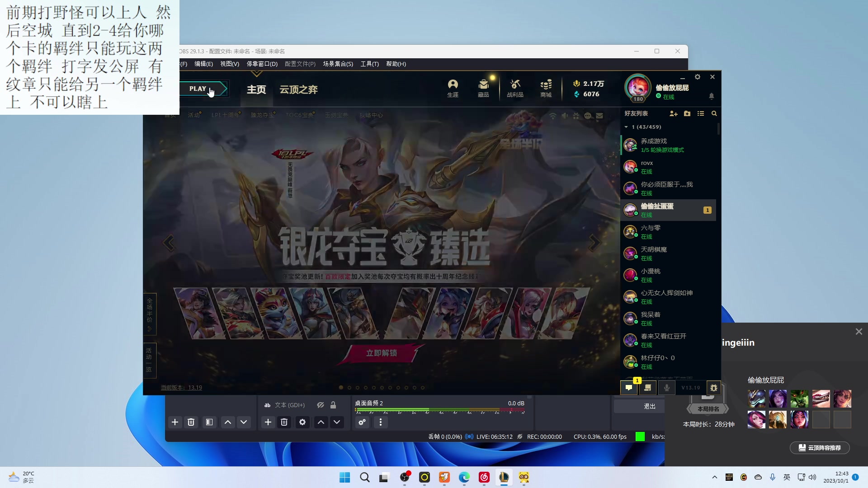The height and width of the screenshot is (488, 868).
Task: Open source properties gear in OBS
Action: pyautogui.click(x=302, y=422)
